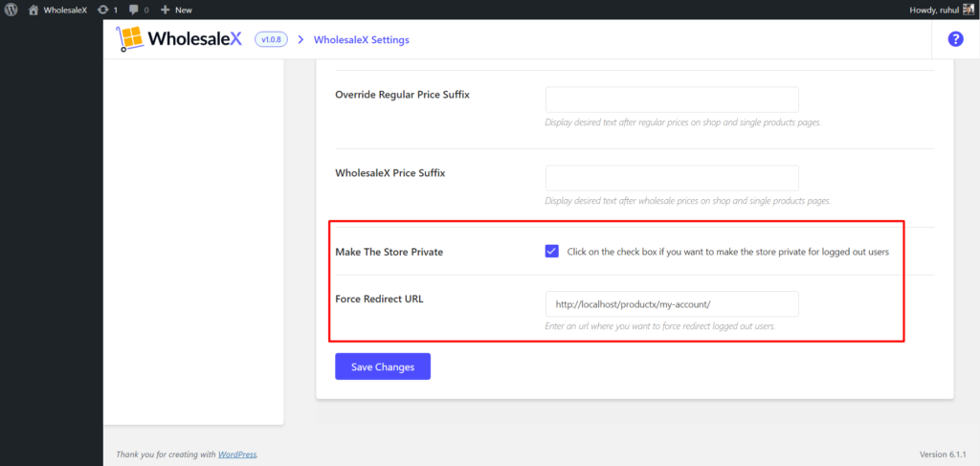The image size is (980, 466).
Task: Open the WholesaleX Settings breadcrumb
Action: (361, 39)
